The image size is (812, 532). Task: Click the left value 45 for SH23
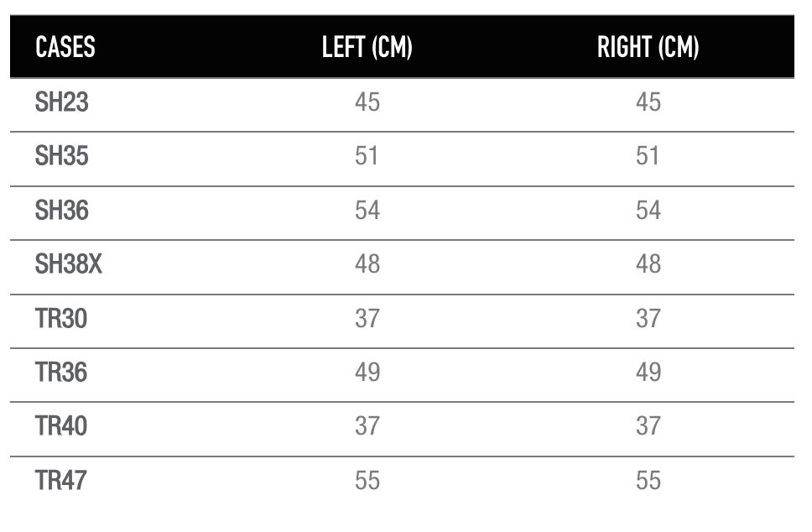tap(367, 102)
